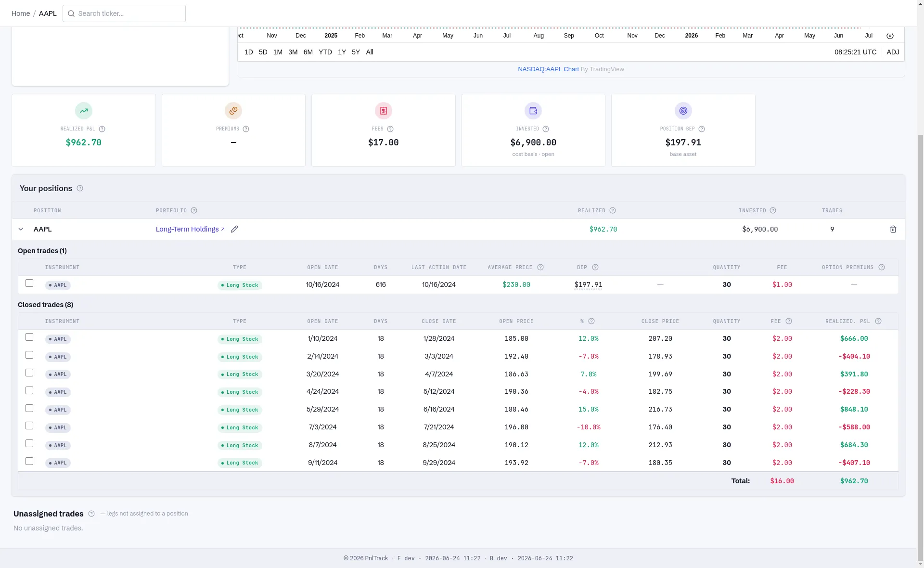This screenshot has width=924, height=568.
Task: Click the Premiums link icon
Action: tap(233, 111)
